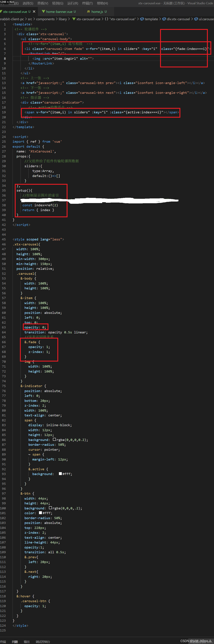This screenshot has width=214, height=644.
Task: Expand the components breadcrumb segment
Action: 45,19
